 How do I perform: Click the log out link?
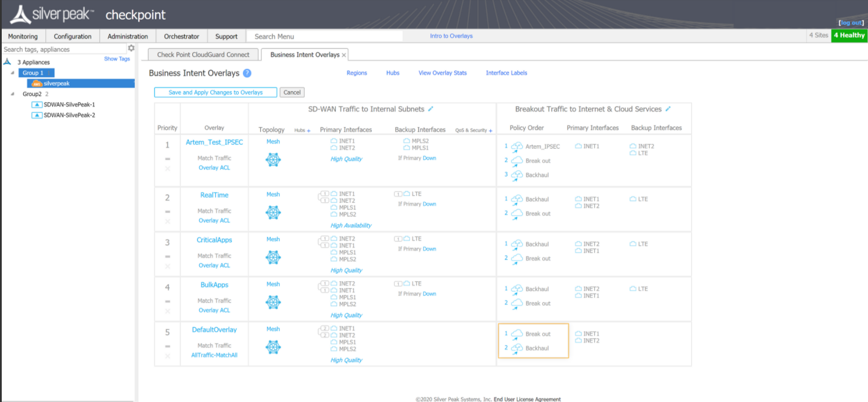pyautogui.click(x=852, y=23)
